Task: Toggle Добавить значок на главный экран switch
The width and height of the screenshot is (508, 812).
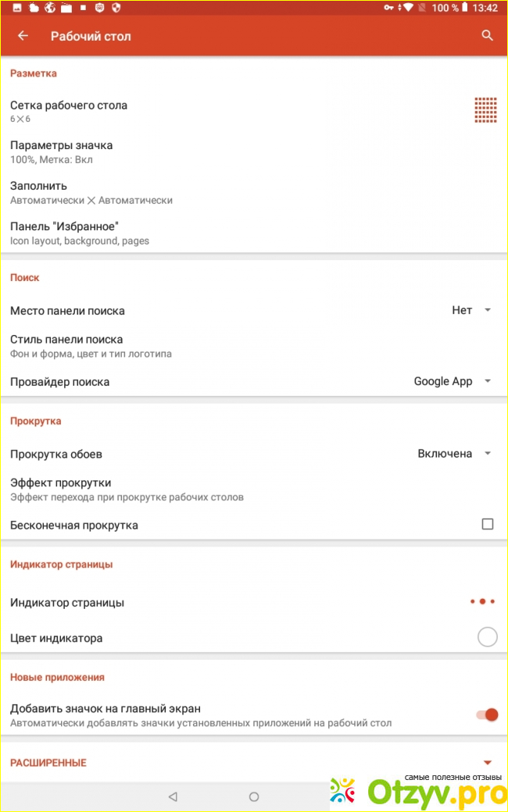Action: pos(487,714)
